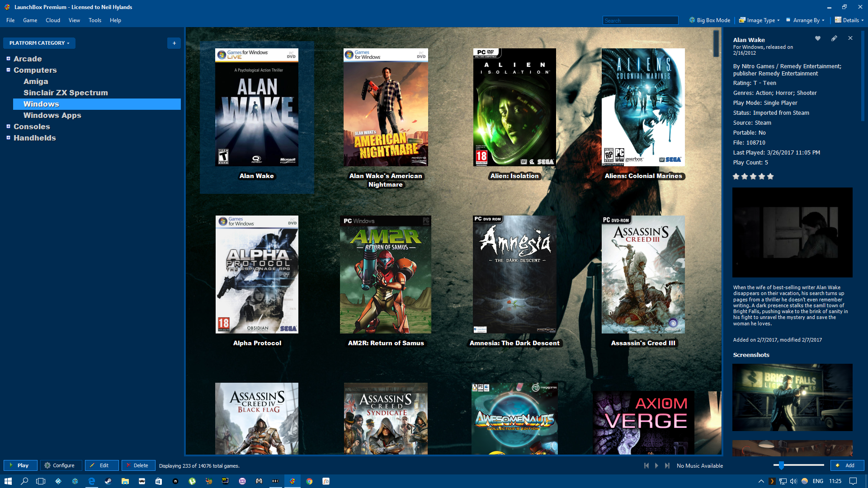The height and width of the screenshot is (488, 868).
Task: Select the Windows platform
Action: click(x=97, y=104)
